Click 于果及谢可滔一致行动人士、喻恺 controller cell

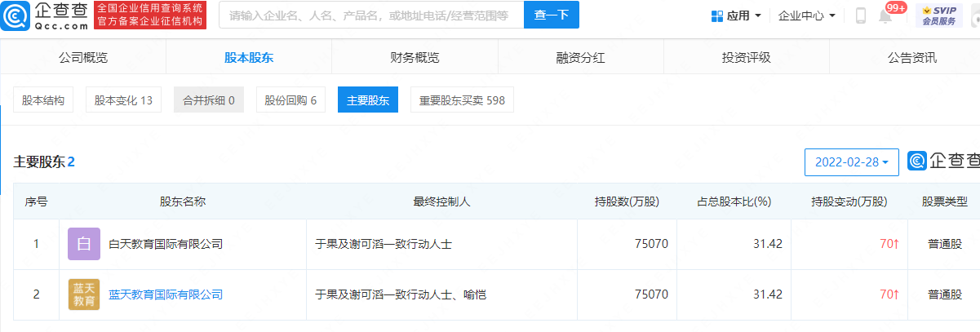click(401, 294)
